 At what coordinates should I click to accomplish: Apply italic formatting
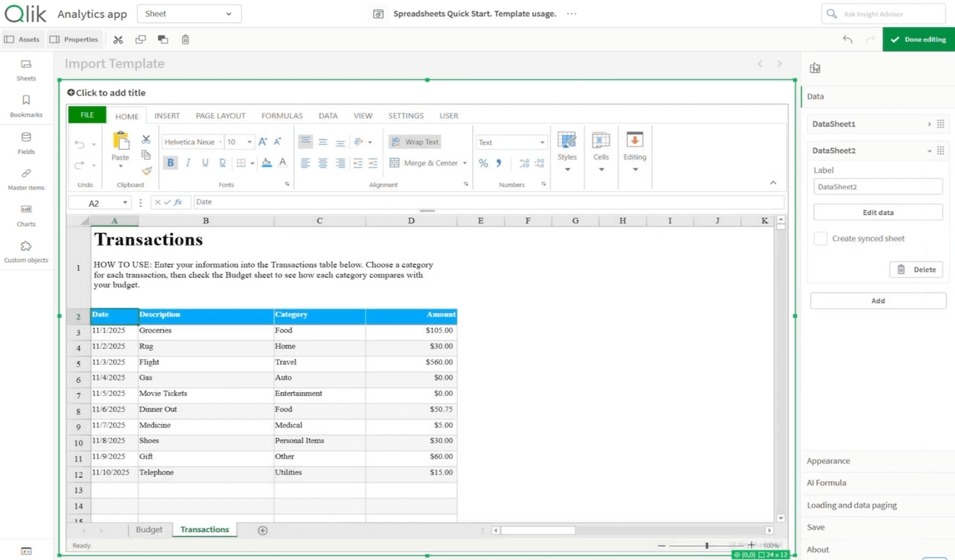188,163
